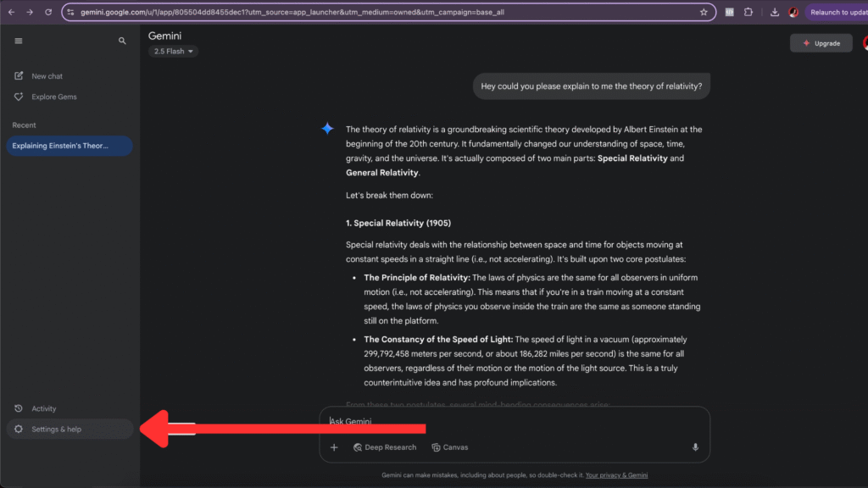Click the user prompt message bubble
Screen dimensions: 868x488
coord(591,86)
